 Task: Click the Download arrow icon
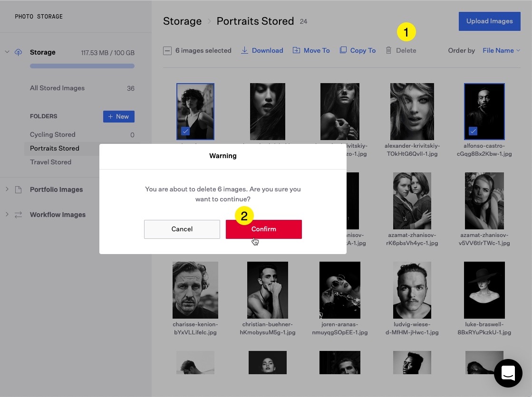coord(244,50)
